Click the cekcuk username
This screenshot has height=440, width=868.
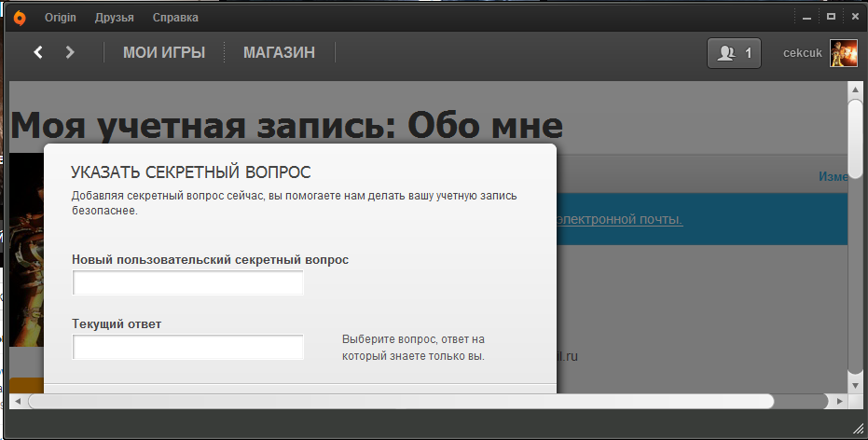[802, 53]
